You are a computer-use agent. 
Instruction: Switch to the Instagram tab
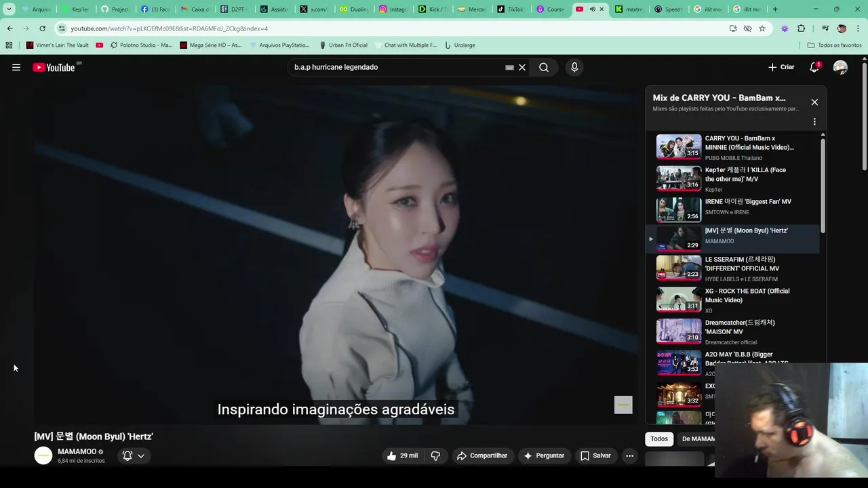click(393, 9)
